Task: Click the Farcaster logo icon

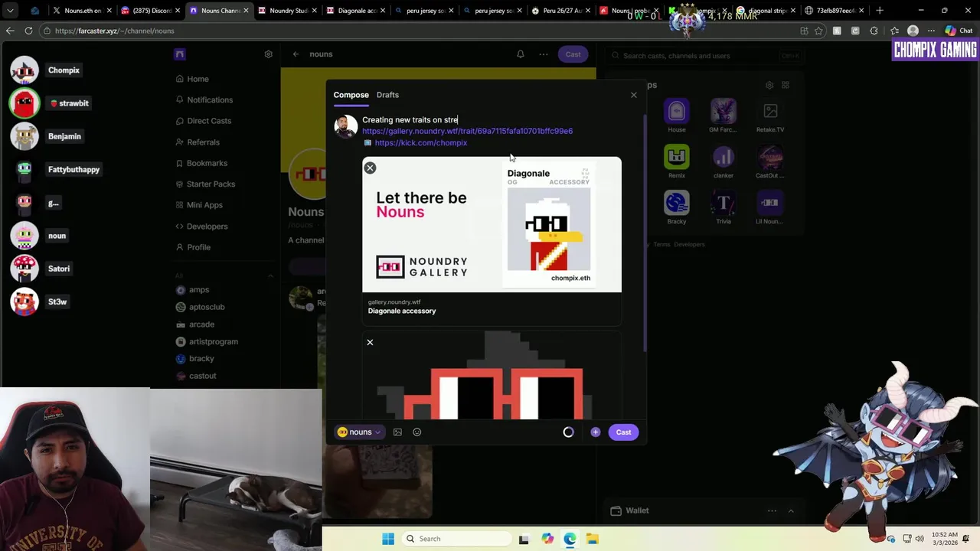Action: coord(180,54)
